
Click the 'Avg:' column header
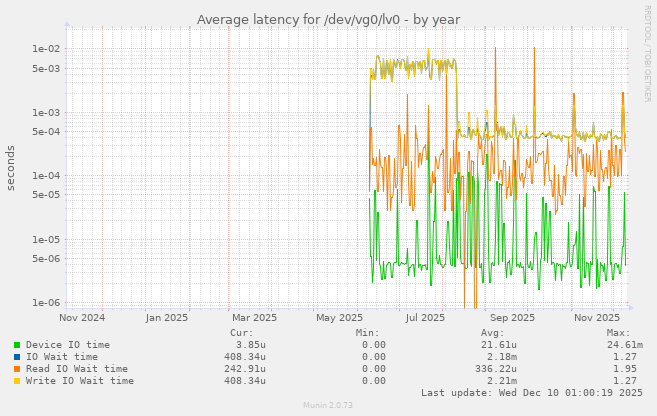point(493,333)
